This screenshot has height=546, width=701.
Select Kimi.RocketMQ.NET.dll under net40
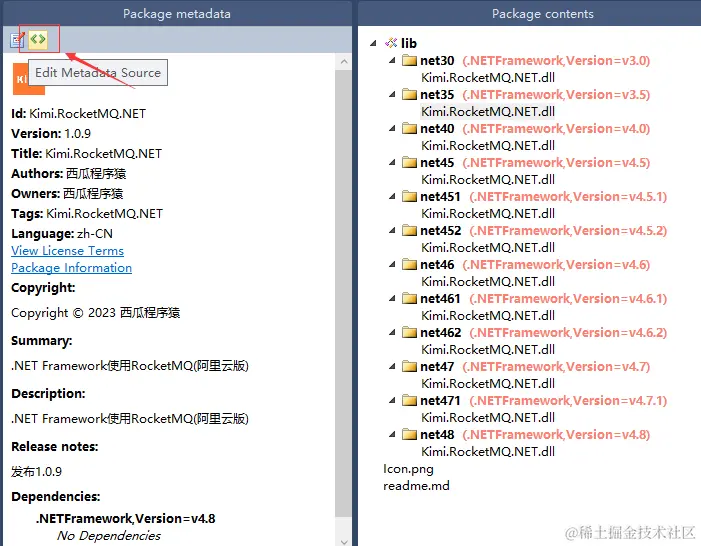488,145
